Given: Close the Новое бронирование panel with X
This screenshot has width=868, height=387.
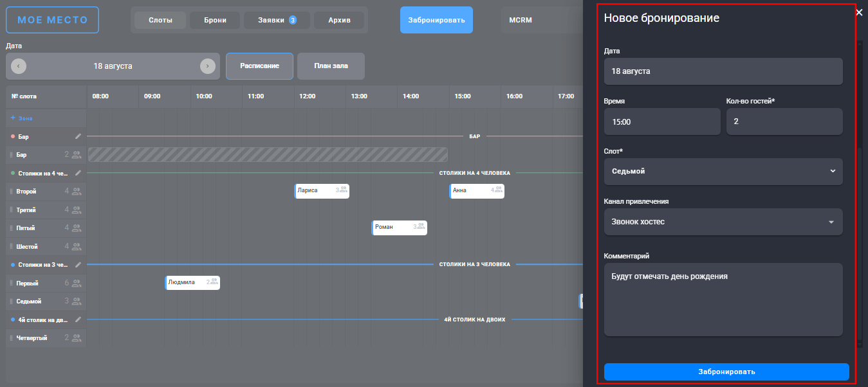Looking at the screenshot, I should (859, 12).
